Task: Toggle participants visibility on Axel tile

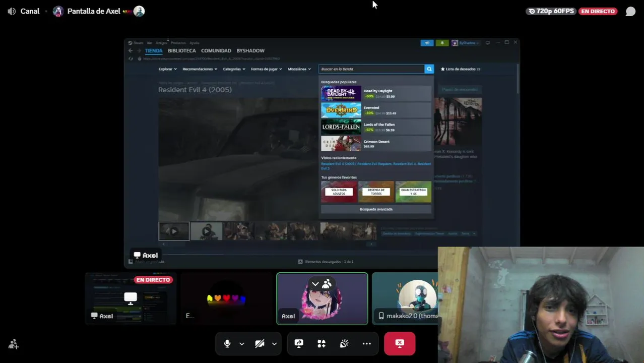Action: tap(321, 284)
